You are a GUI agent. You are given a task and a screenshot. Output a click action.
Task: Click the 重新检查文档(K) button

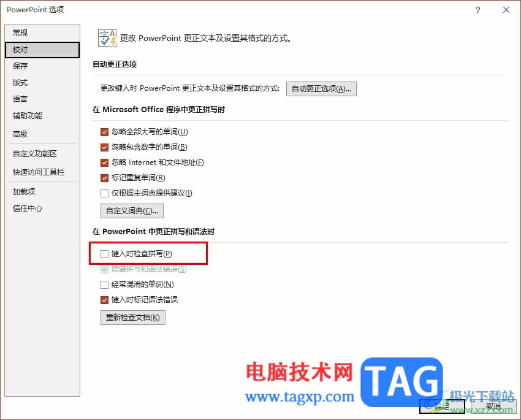(x=133, y=318)
